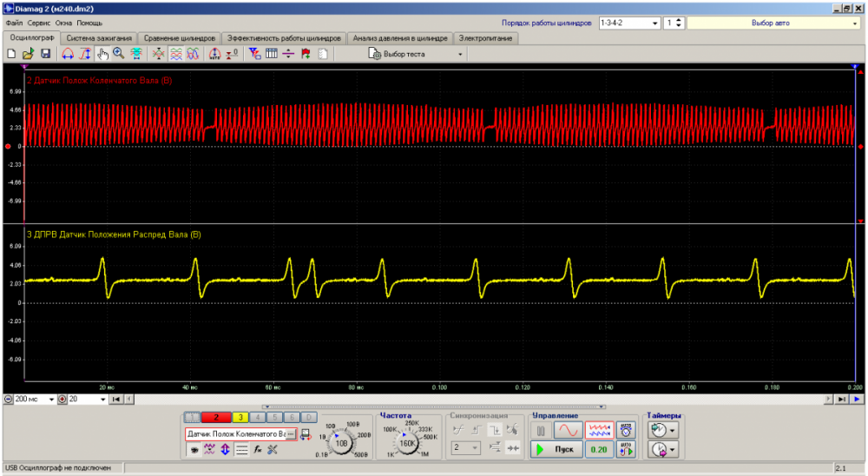Open a file with the folder icon
This screenshot has width=868, height=476.
click(x=28, y=54)
